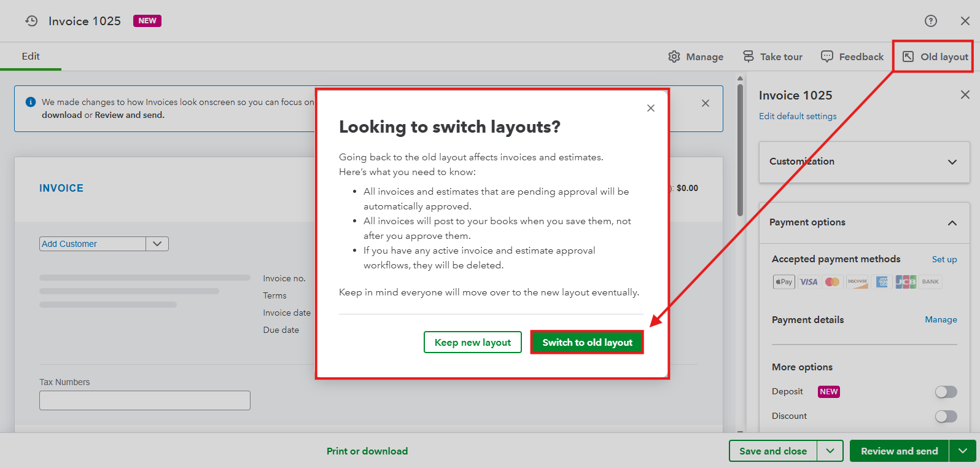Click the $0.00 balance amount
The height and width of the screenshot is (468, 980).
click(x=687, y=188)
